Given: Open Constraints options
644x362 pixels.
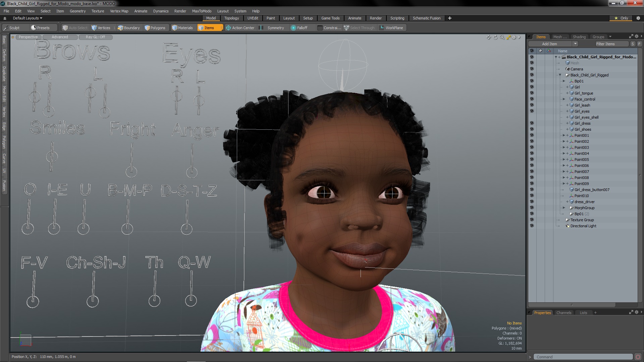Looking at the screenshot, I should pos(329,28).
